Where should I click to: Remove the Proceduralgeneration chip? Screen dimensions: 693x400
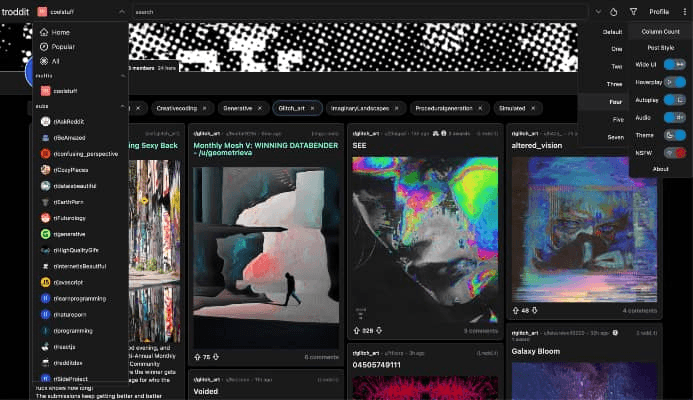[x=480, y=108]
